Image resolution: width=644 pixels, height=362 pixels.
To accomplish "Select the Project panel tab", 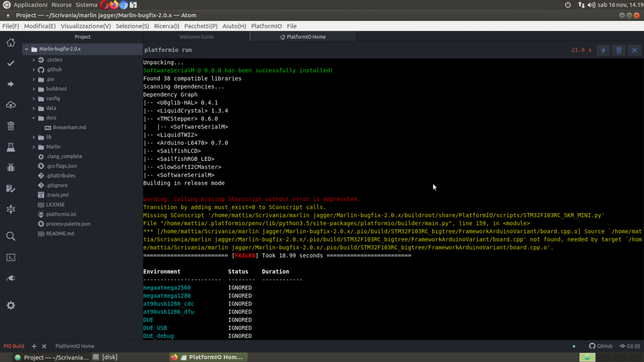I will [82, 37].
